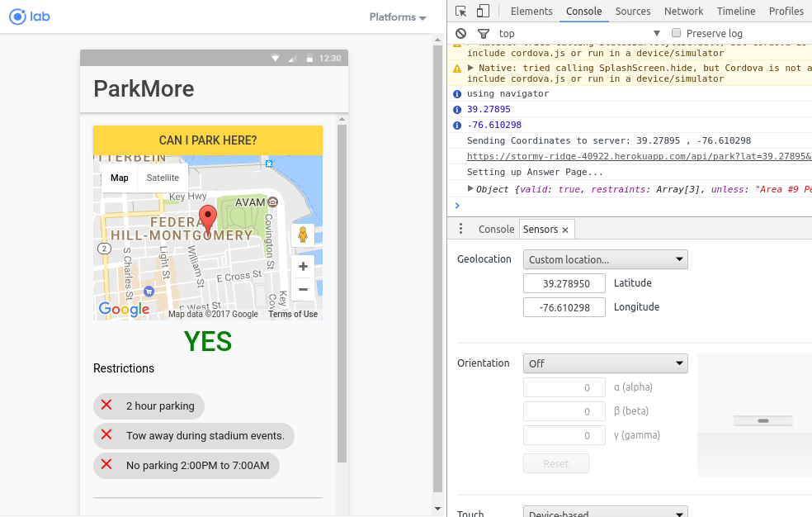Enable the Preserve log checkbox
Screen dimensions: 812x517
click(x=677, y=33)
